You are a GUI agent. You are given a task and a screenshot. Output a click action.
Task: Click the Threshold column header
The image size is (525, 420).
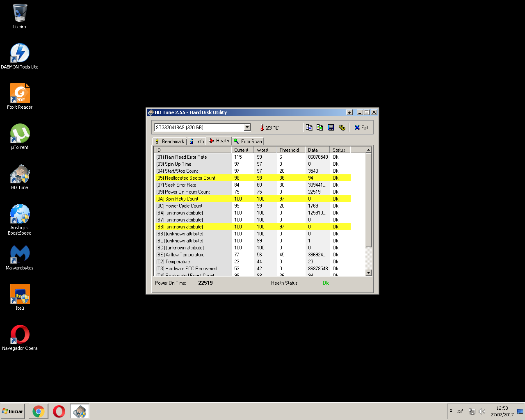tap(291, 150)
